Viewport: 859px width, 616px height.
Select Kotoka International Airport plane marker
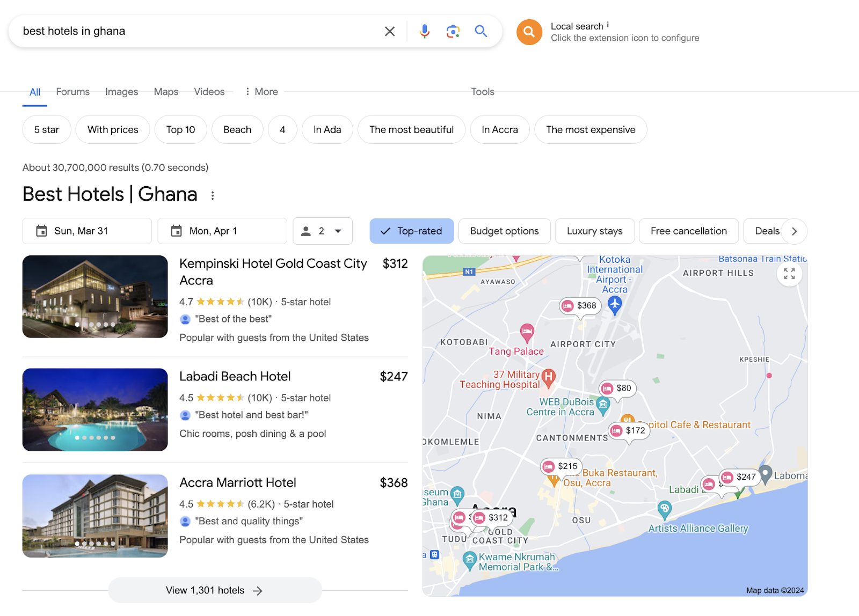(x=615, y=304)
